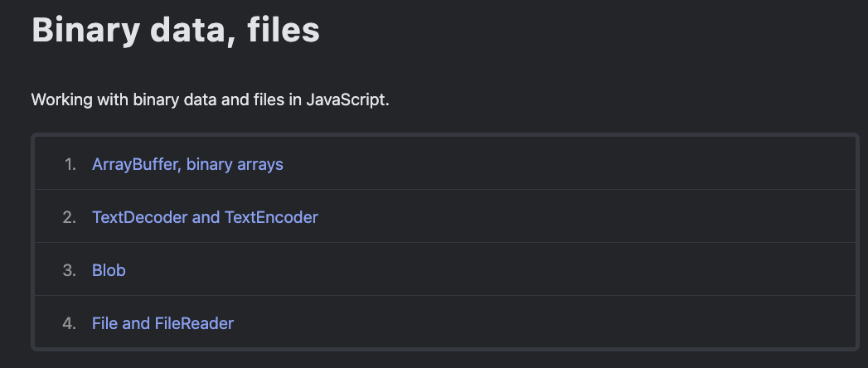Click the list number 2 marker
Image resolution: width=868 pixels, height=368 pixels.
pyautogui.click(x=70, y=217)
